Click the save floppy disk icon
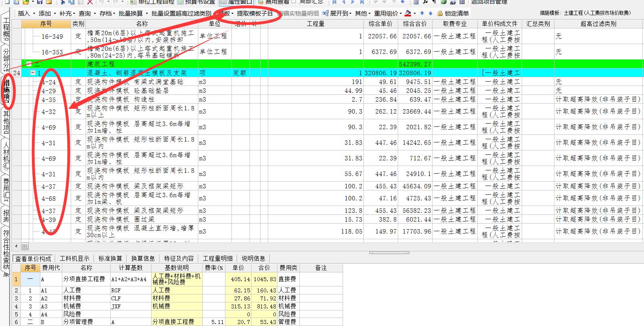The width and height of the screenshot is (644, 326). [39, 2]
